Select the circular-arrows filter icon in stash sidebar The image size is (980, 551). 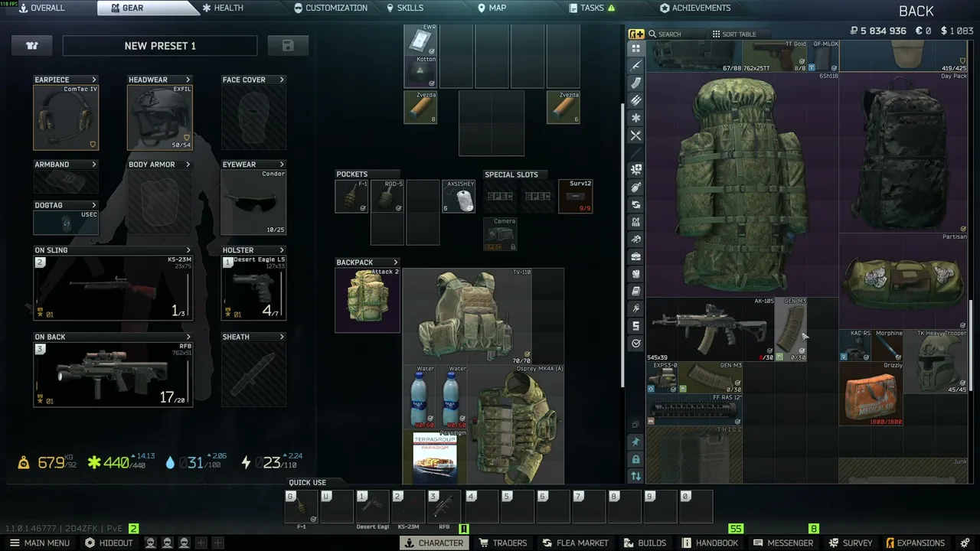(x=636, y=204)
